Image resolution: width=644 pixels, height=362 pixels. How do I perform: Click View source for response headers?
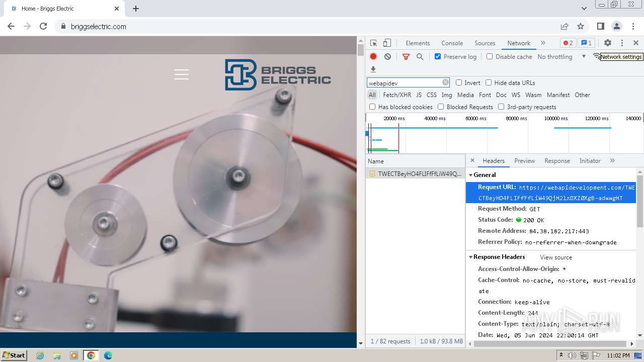pos(556,257)
